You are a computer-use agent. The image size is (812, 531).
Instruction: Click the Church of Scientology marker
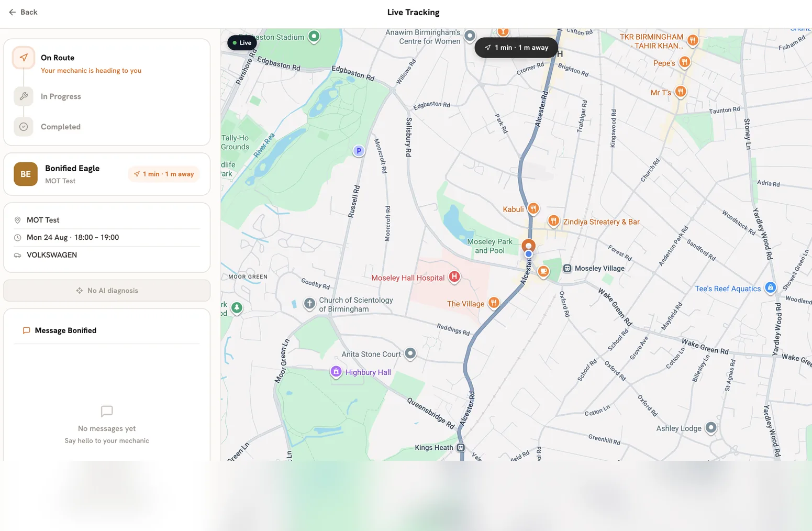(309, 303)
